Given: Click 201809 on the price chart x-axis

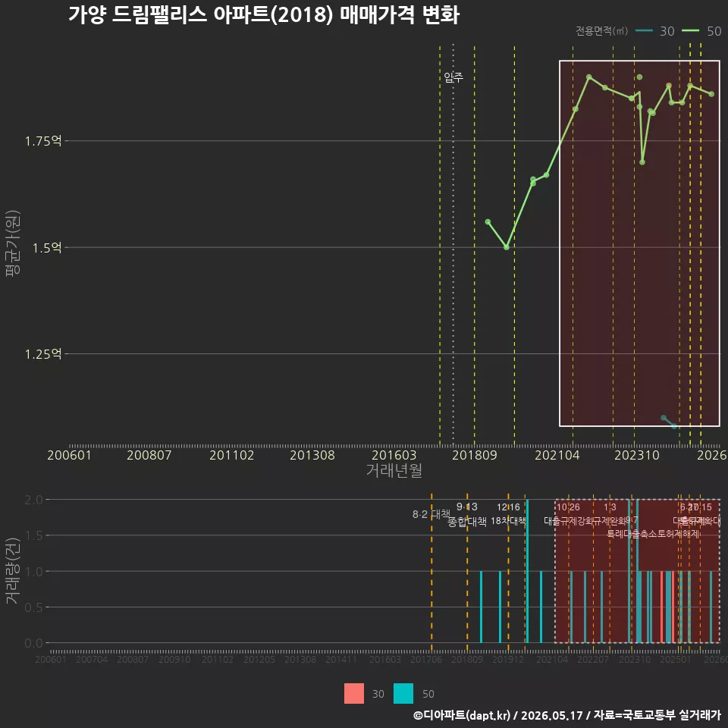Looking at the screenshot, I should tap(475, 455).
